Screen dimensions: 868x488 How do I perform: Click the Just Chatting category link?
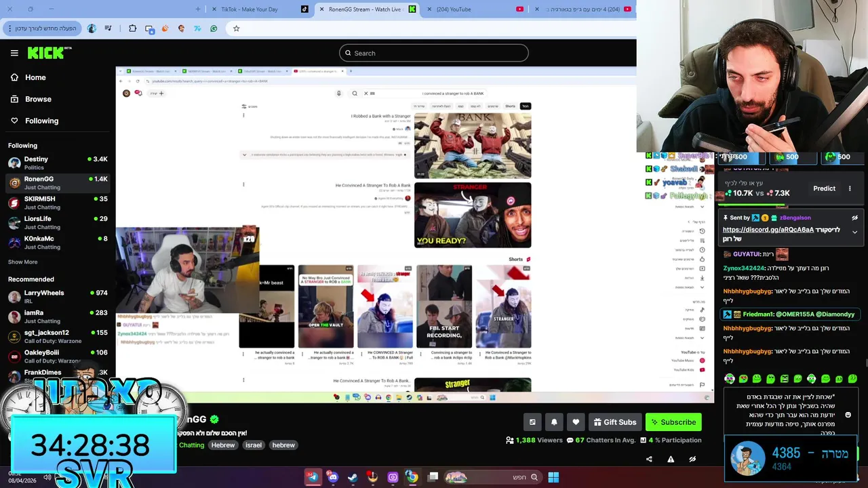pyautogui.click(x=191, y=445)
